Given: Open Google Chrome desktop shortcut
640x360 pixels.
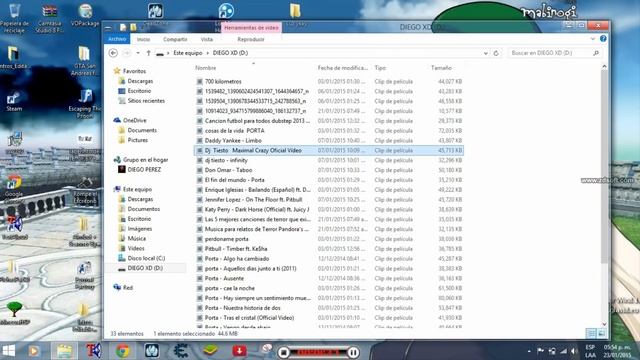Looking at the screenshot, I should click(14, 189).
